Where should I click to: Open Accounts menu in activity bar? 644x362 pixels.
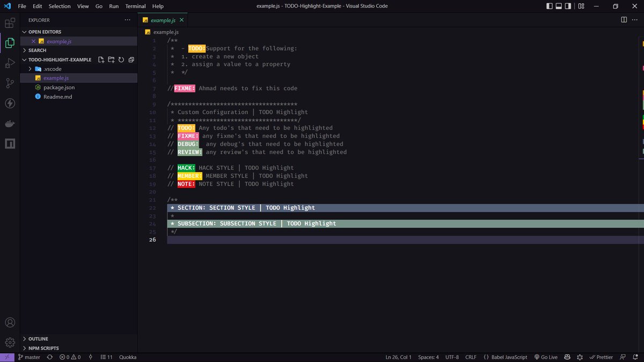10,323
